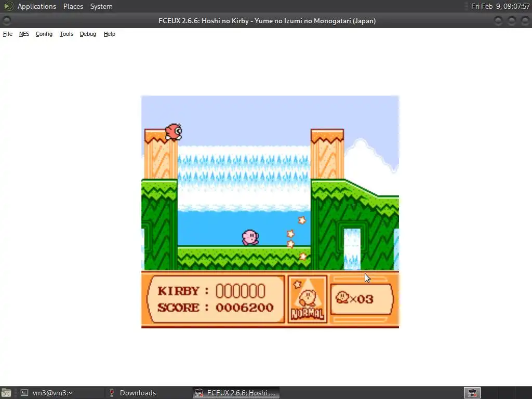Click the red one-eyed enemy on the pillar

(174, 131)
